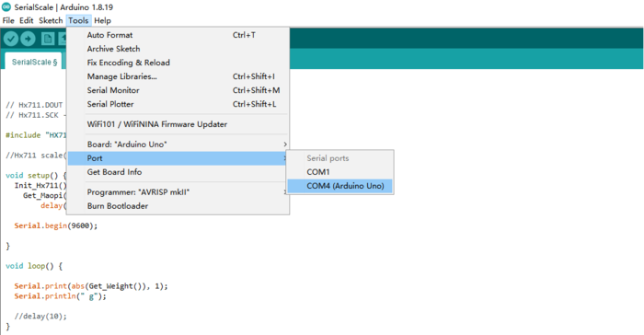Expand the Port submenu
The width and height of the screenshot is (644, 335).
(x=178, y=158)
